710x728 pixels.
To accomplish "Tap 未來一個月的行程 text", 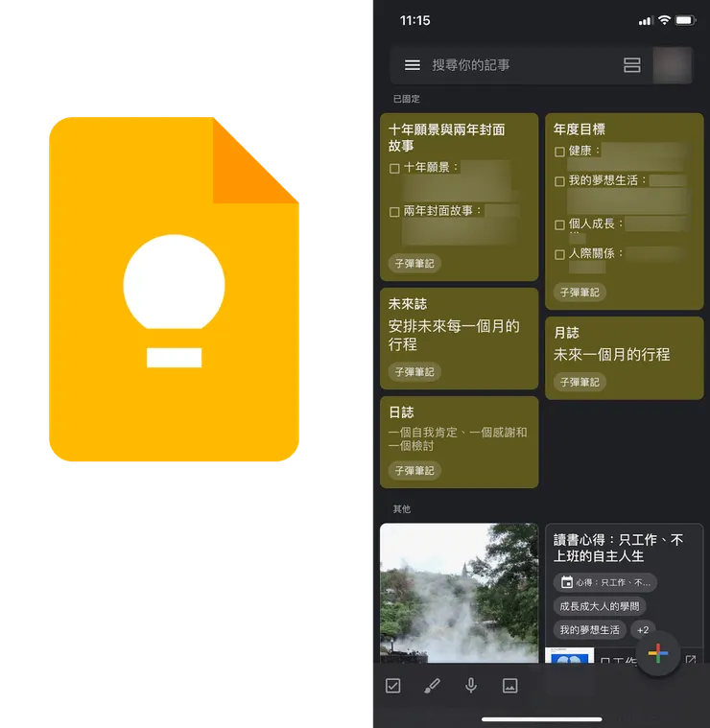I will pos(611,355).
